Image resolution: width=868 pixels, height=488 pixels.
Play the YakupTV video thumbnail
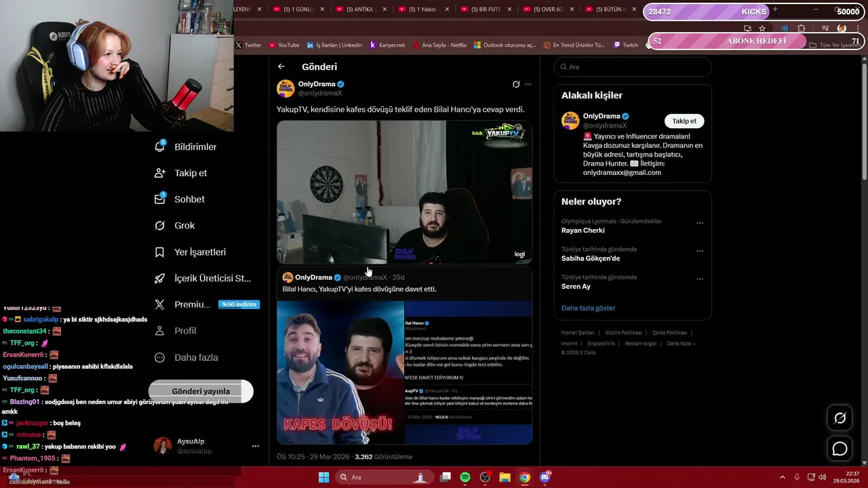(x=404, y=192)
